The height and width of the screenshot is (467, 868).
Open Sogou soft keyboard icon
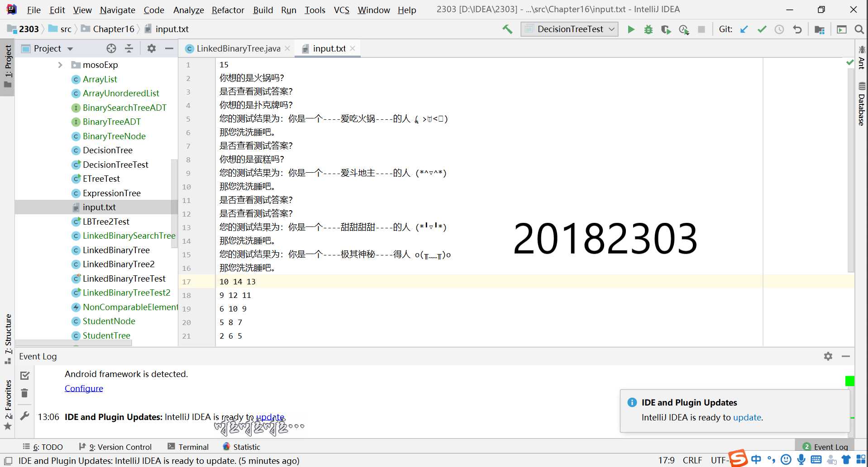(816, 460)
